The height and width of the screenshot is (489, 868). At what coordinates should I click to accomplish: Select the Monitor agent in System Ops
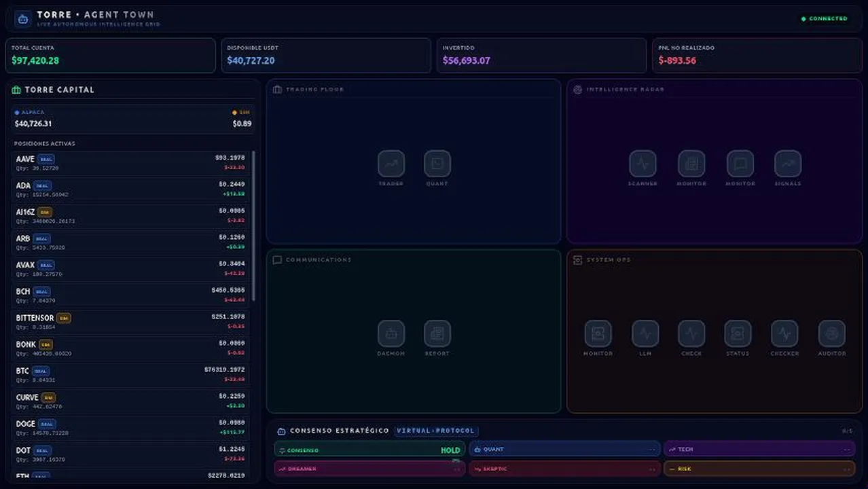click(598, 333)
